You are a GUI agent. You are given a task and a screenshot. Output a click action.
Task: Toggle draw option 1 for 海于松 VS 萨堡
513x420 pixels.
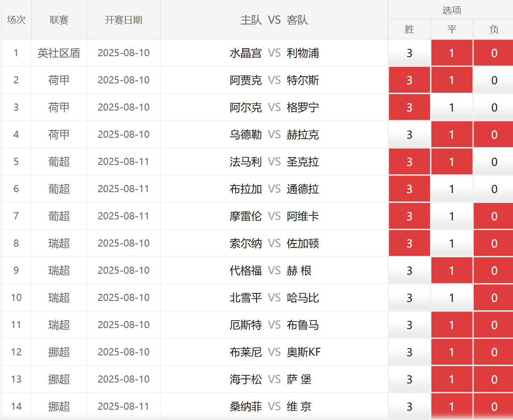(452, 379)
